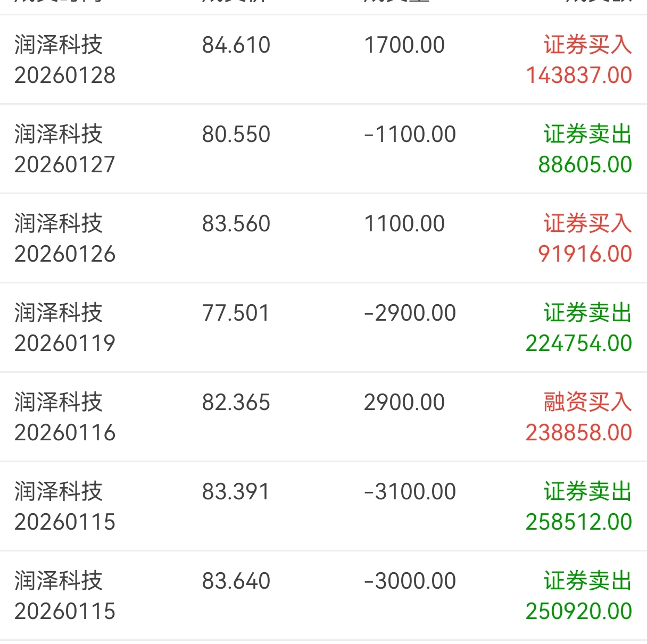Tap the amount 143837.00
This screenshot has height=644, width=647.
click(x=579, y=75)
